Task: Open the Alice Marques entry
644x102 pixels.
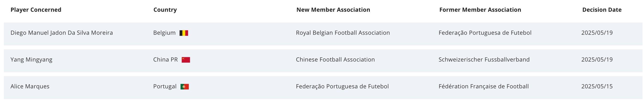Action: 30,86
